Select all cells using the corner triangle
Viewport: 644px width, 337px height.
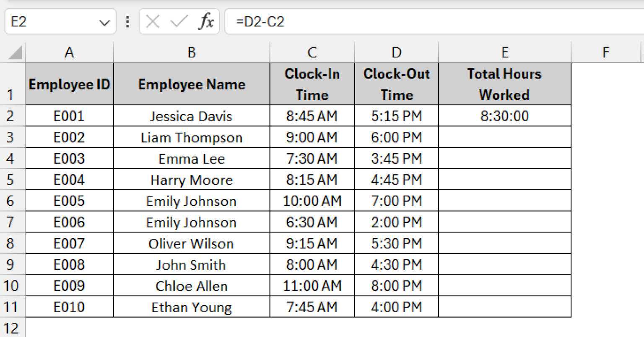tap(13, 52)
